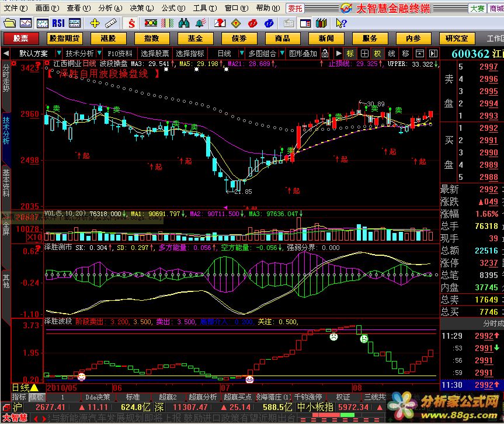This screenshot has height=424, width=504.
Task: Click the 大智慧 status bar logo
Action: coord(15,418)
